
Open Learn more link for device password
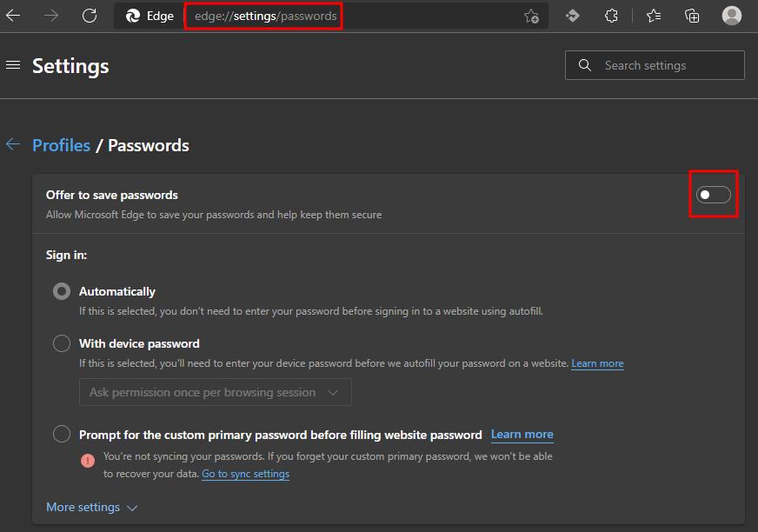click(597, 363)
